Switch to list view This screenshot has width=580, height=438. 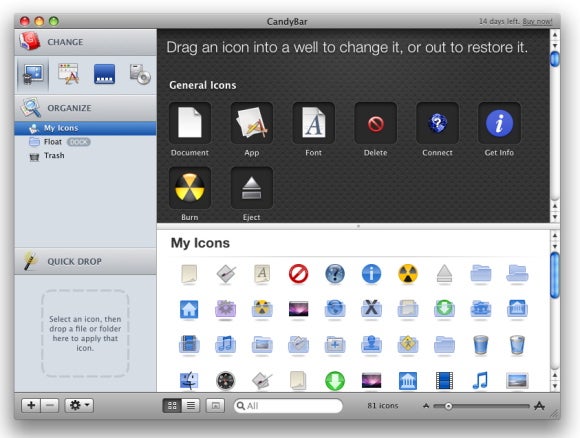click(x=191, y=406)
